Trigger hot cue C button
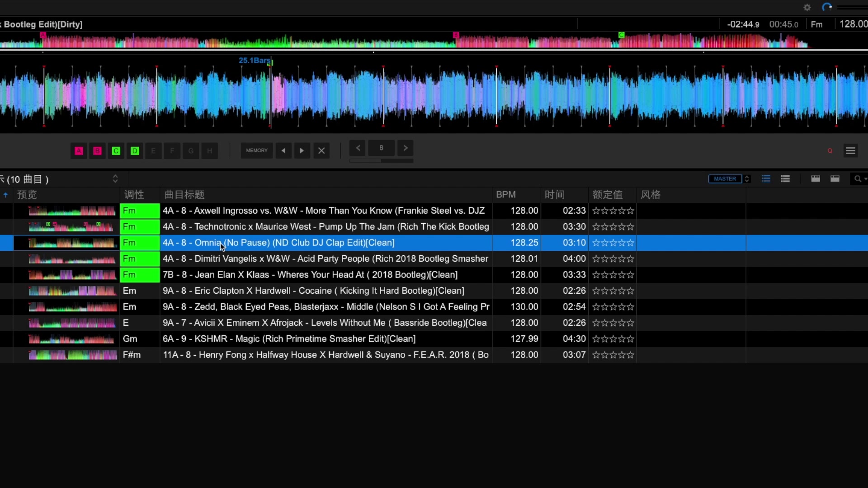868x488 pixels. (116, 151)
